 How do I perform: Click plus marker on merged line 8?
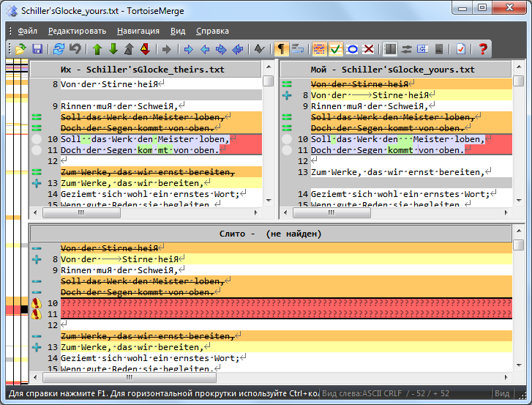(37, 259)
